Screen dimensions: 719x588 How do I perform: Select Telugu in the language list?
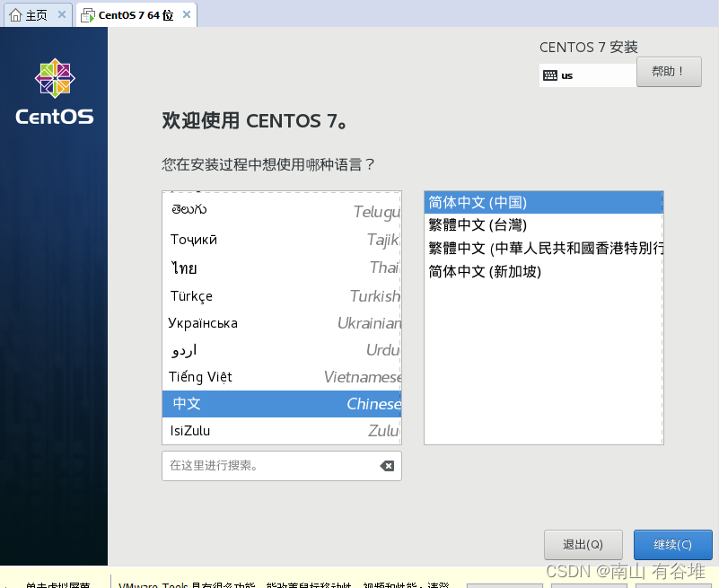(282, 211)
